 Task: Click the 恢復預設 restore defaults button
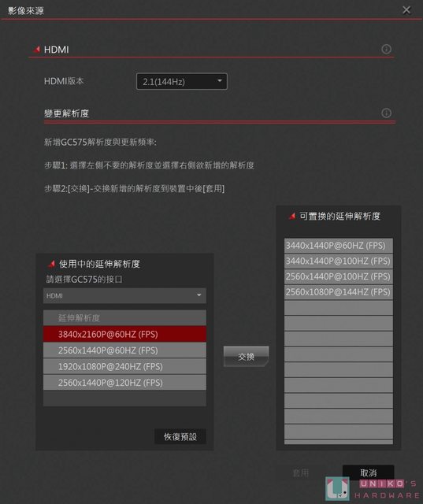click(180, 436)
